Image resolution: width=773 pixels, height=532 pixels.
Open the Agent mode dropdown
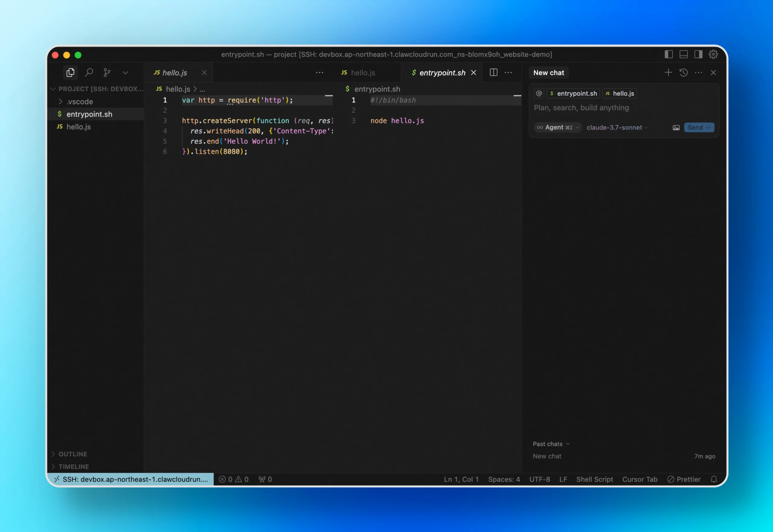[x=558, y=127]
